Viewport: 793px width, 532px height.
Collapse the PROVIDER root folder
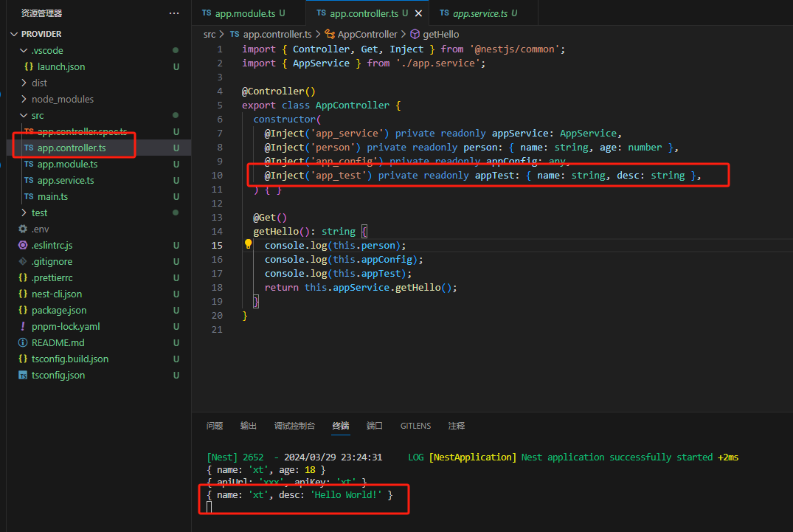[x=14, y=34]
